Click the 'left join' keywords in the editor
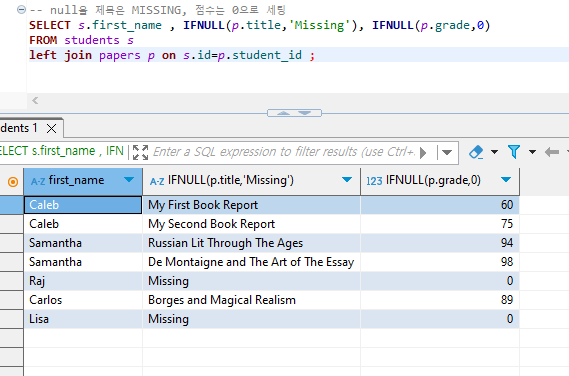The width and height of the screenshot is (569, 376). click(60, 55)
